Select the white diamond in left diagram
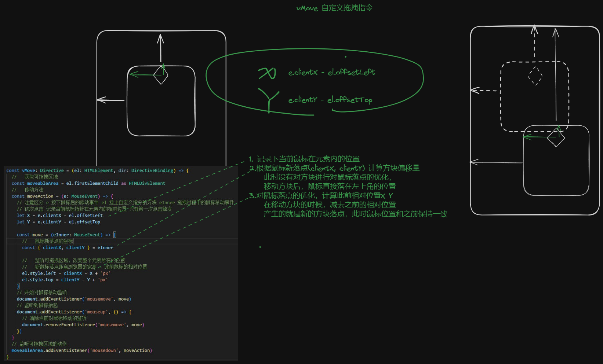Screen dimensions: 603x364 pos(161,75)
